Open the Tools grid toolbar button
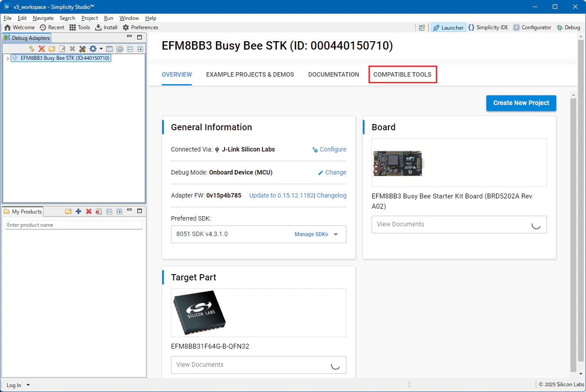Image resolution: width=586 pixels, height=392 pixels. click(80, 27)
